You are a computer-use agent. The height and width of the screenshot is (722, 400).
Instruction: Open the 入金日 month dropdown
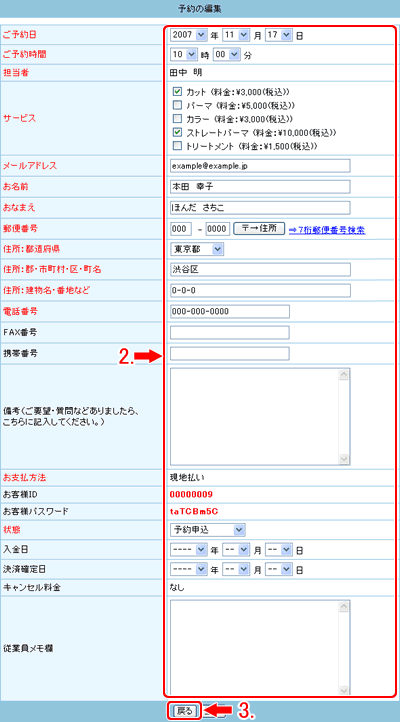[x=236, y=549]
